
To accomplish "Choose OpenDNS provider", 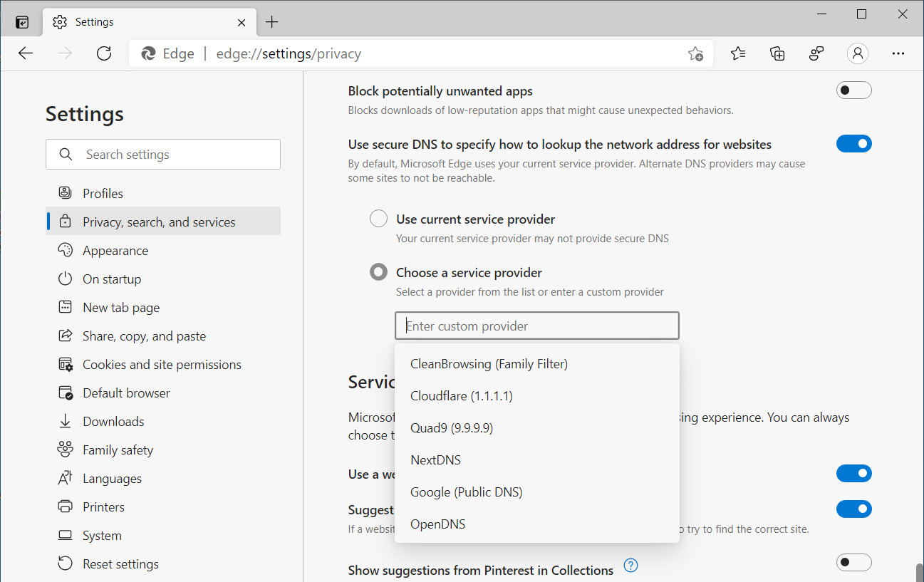I will pyautogui.click(x=537, y=524).
